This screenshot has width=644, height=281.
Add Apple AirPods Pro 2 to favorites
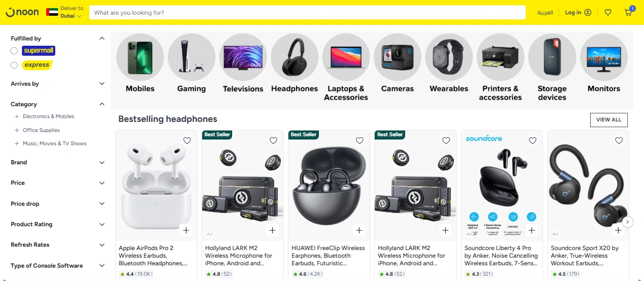187,140
